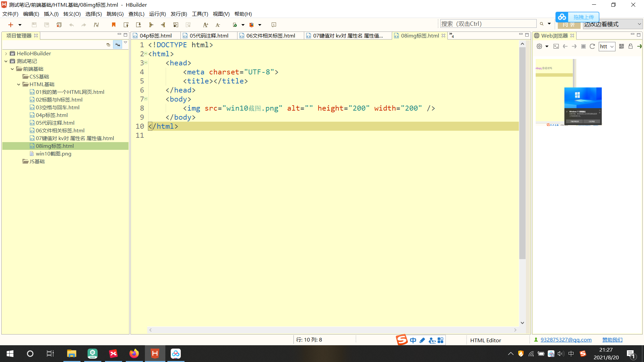
Task: Click the 赞助我们 link
Action: pos(612,340)
